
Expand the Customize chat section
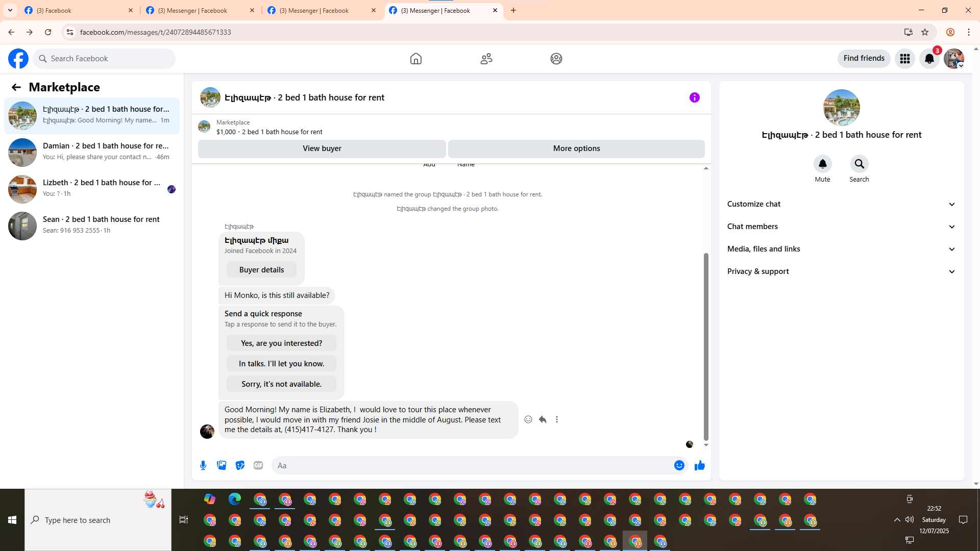841,204
